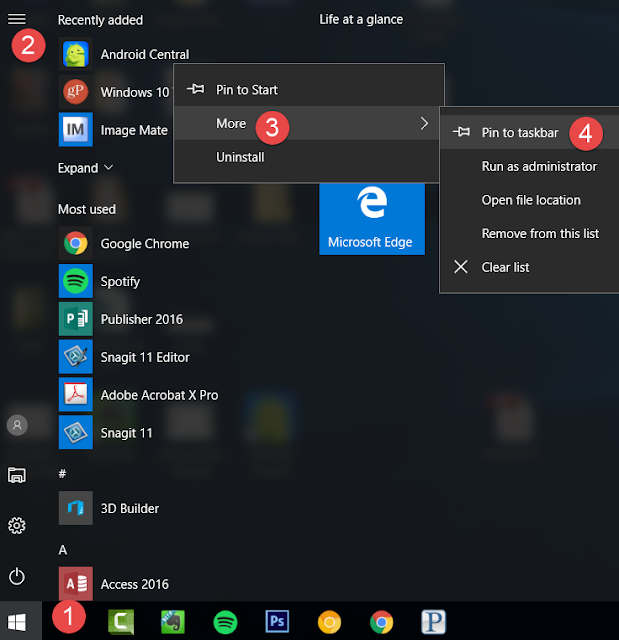Click the Image Mate IM icon
Image resolution: width=619 pixels, height=640 pixels.
tap(75, 129)
